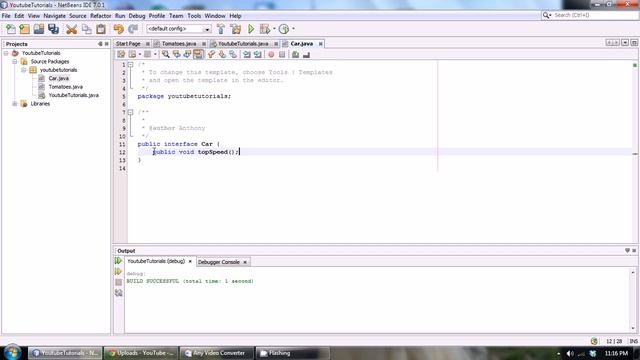Collapse the Javadoc fold at line 7

130,112
